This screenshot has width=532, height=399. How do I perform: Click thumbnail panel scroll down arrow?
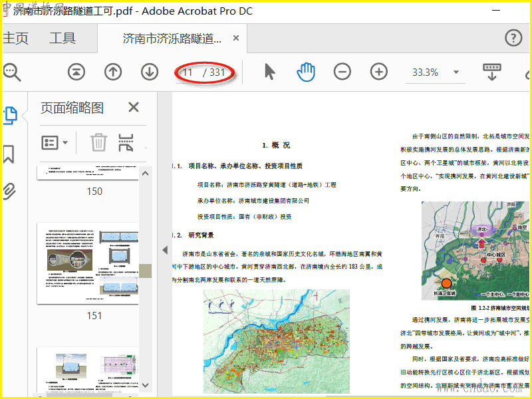click(x=145, y=385)
